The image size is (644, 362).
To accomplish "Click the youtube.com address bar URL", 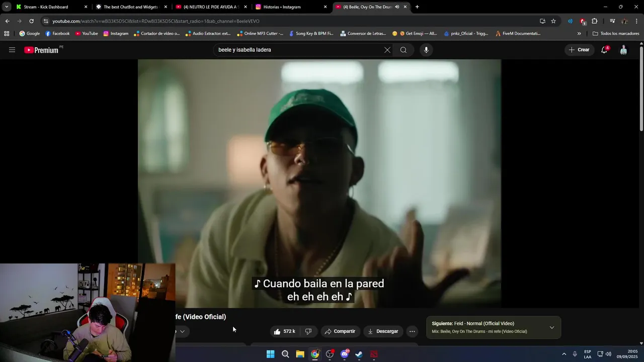I will click(156, 21).
